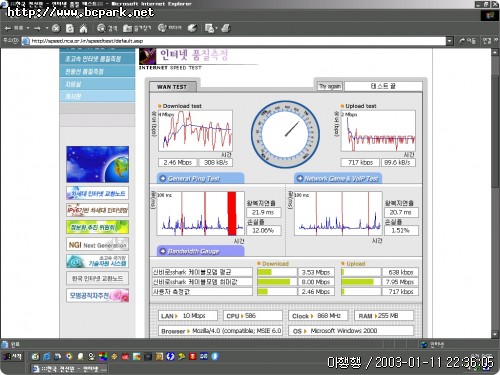
Task: Select the 868 MHz clock value
Action: pyautogui.click(x=329, y=316)
